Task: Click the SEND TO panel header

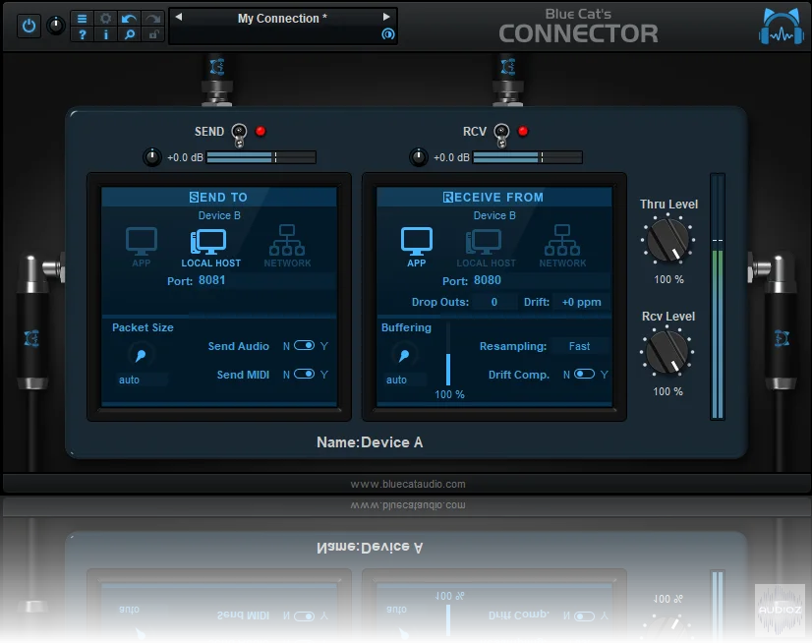Action: [x=218, y=198]
